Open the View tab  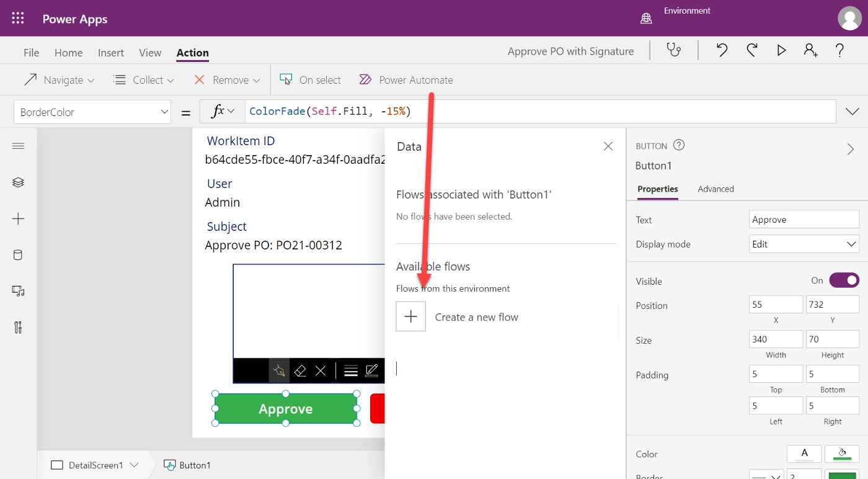point(150,53)
